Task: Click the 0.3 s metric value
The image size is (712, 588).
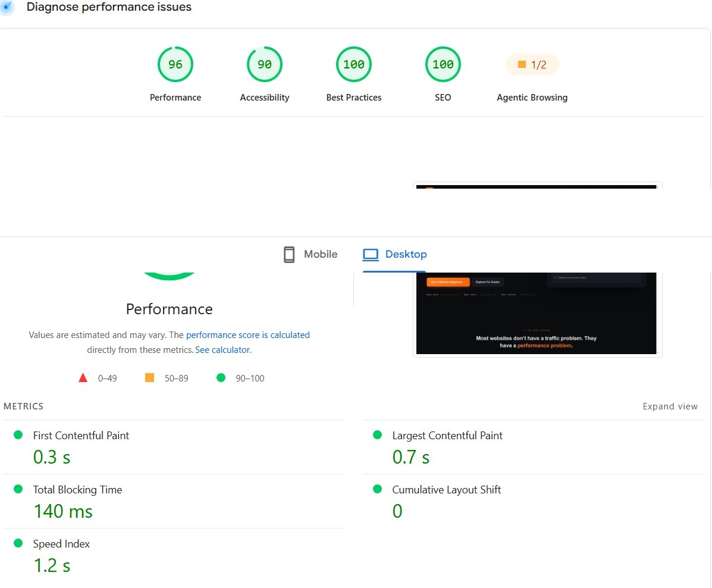Action: point(52,457)
